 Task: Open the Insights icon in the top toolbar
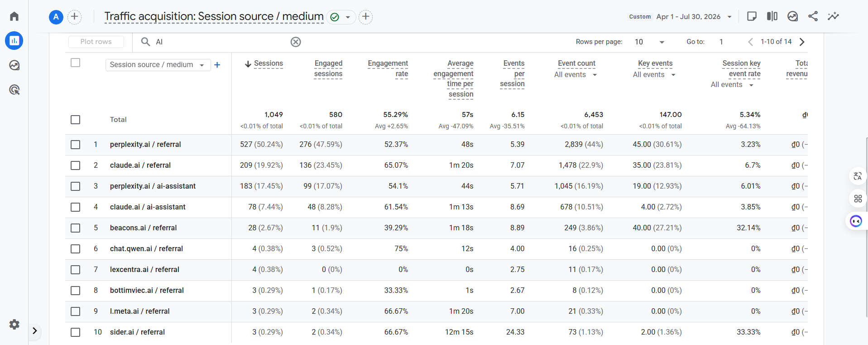[x=792, y=16]
